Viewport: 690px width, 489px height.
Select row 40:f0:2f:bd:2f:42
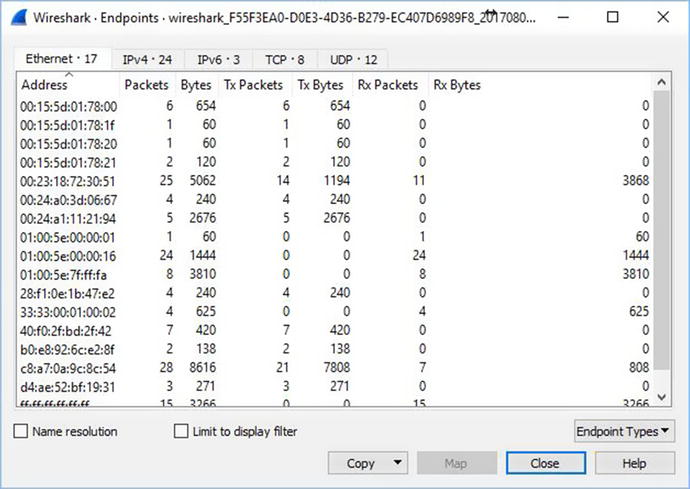pos(334,331)
